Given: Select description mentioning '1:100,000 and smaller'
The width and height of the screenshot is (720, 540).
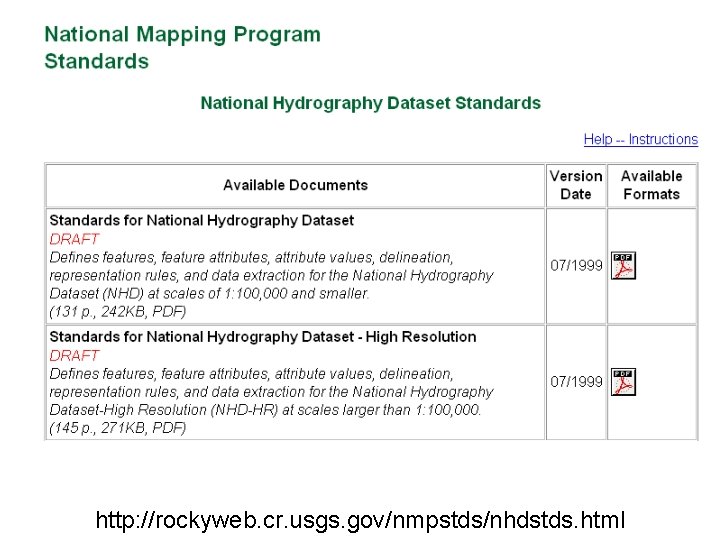Looking at the screenshot, I should point(271,276).
